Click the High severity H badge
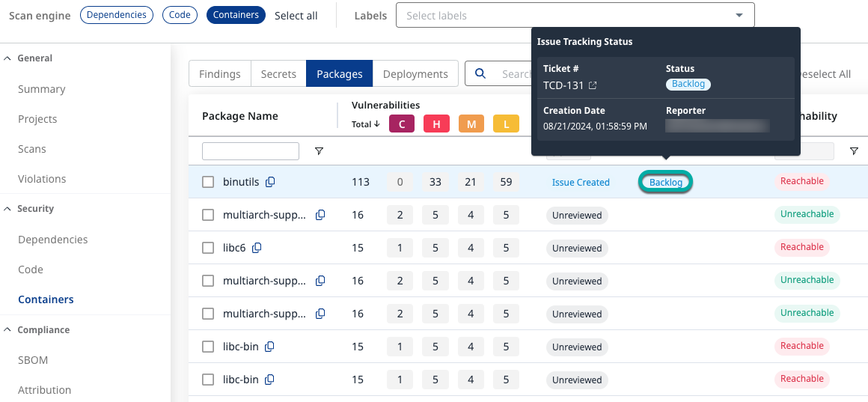Image resolution: width=868 pixels, height=402 pixels. [436, 124]
